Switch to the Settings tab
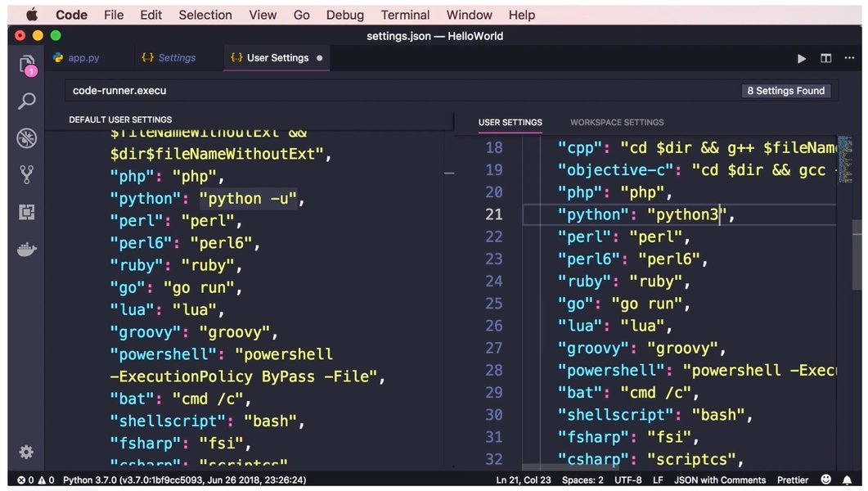The width and height of the screenshot is (868, 491). [176, 57]
